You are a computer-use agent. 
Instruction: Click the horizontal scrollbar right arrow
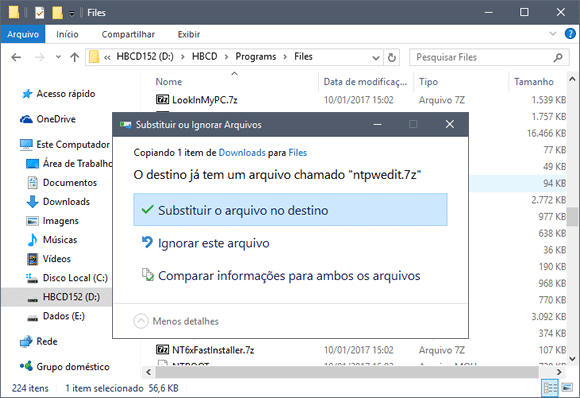click(x=559, y=372)
